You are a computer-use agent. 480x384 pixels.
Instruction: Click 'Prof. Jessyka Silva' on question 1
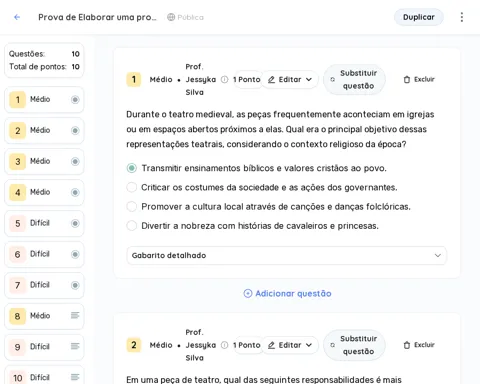[201, 79]
